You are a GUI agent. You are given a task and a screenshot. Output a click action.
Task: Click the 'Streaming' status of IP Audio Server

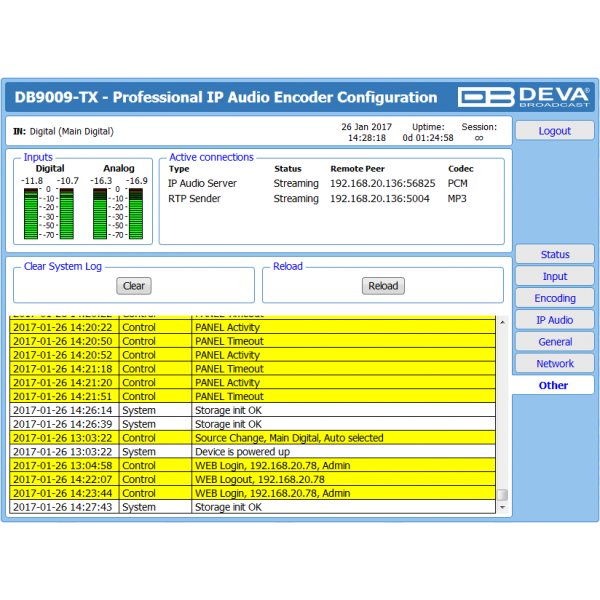pos(296,184)
